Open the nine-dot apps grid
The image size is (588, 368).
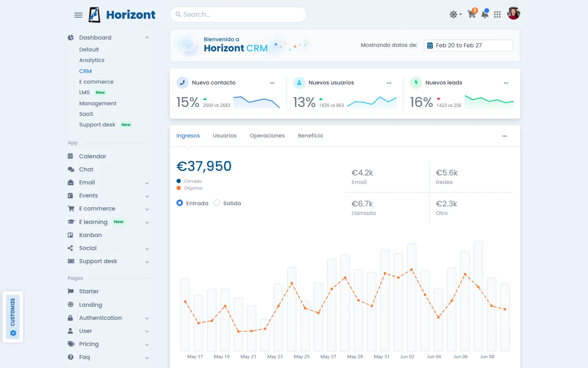coord(497,15)
